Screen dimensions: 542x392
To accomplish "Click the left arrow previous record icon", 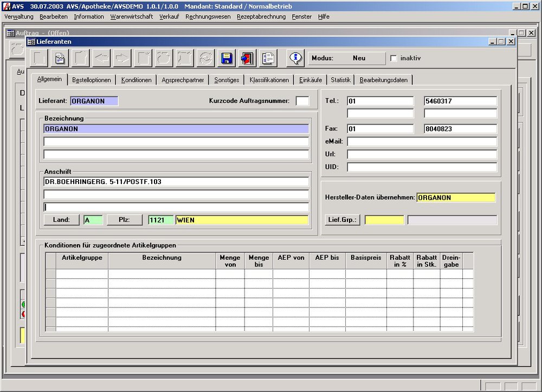I will [x=101, y=58].
